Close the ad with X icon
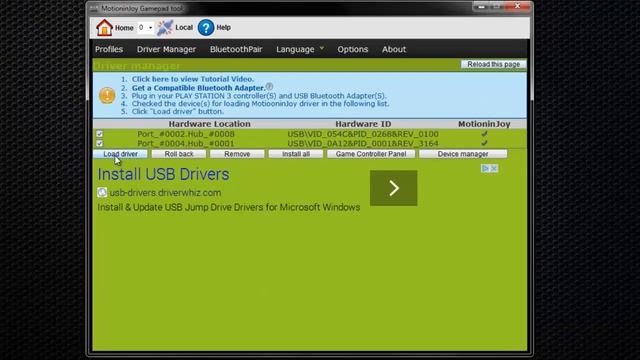The height and width of the screenshot is (360, 640). (x=494, y=168)
